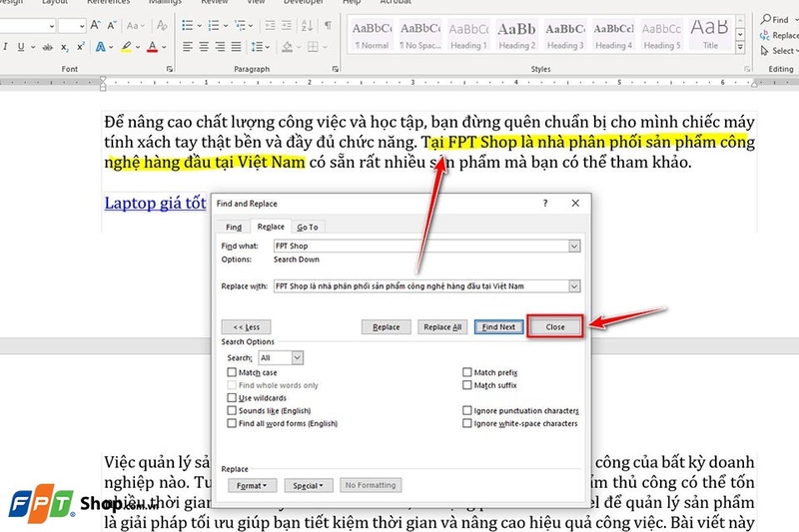Open the Format dropdown button
This screenshot has width=799, height=532.
point(252,486)
